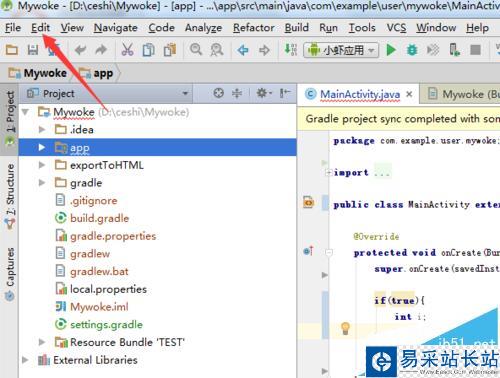The width and height of the screenshot is (500, 378).
Task: Open the VCS menu
Action: [396, 28]
